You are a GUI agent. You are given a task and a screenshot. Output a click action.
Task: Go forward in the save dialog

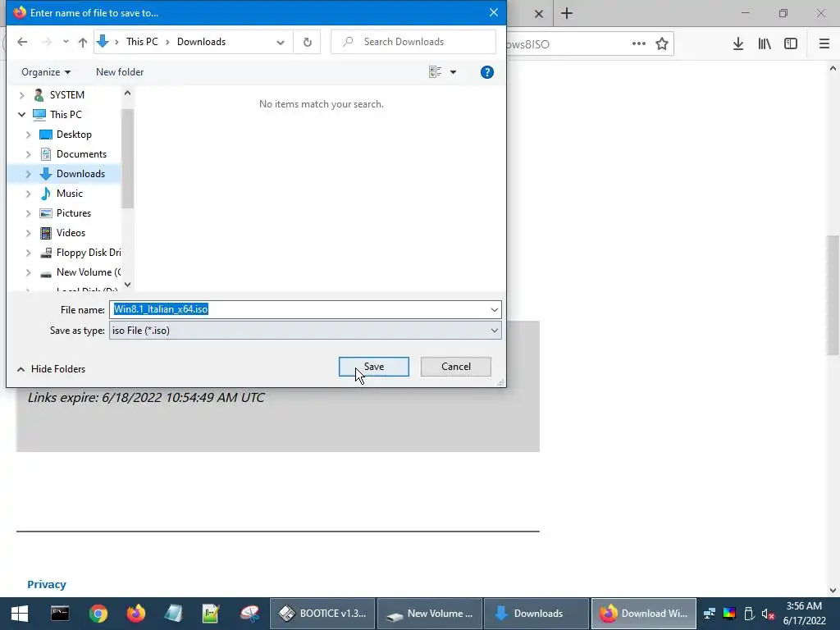pos(47,42)
